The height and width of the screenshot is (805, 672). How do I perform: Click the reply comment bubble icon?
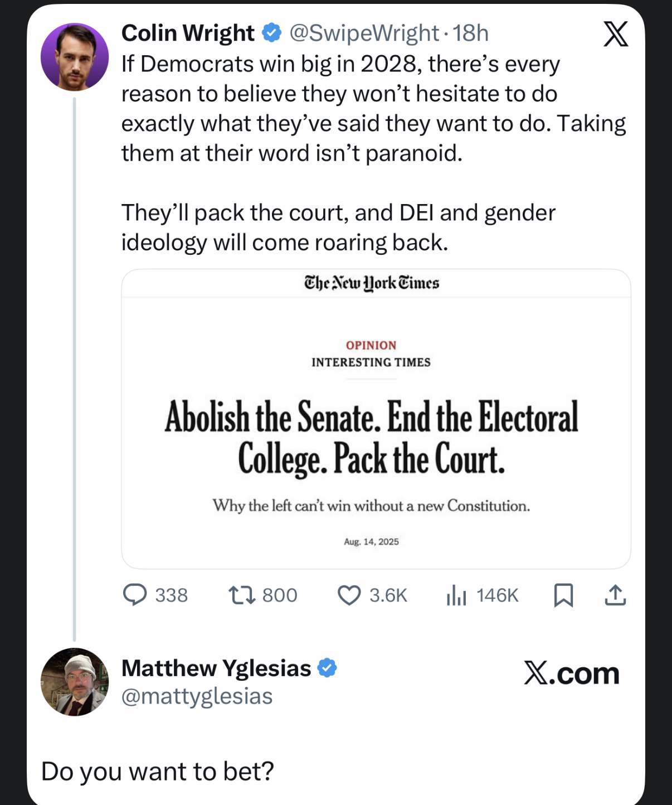[x=135, y=595]
